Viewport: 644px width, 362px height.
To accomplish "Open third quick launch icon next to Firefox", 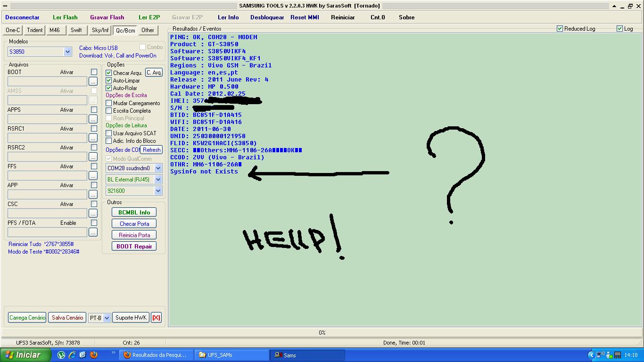I will (83, 355).
